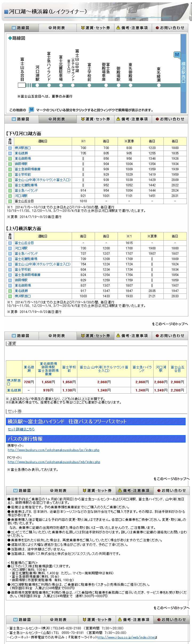
Task: Click 河口湖～横浜線(レイクライナー) page title
Action: [x=48, y=11]
